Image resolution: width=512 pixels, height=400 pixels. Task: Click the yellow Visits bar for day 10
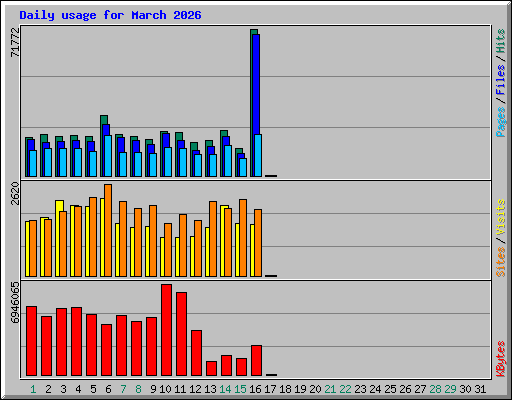click(162, 257)
